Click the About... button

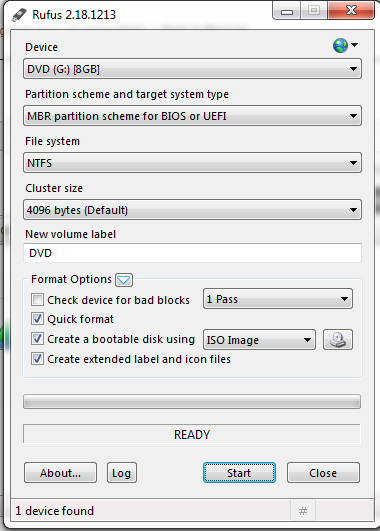click(60, 473)
